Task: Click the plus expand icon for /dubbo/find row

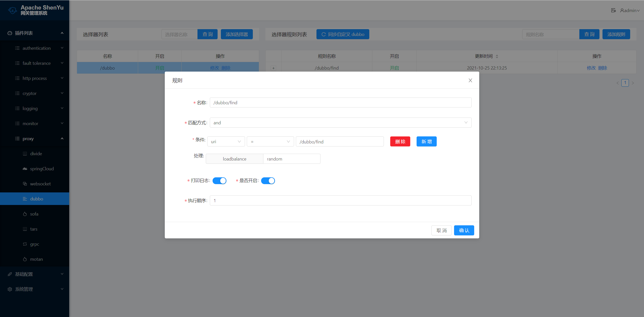Action: pos(273,68)
